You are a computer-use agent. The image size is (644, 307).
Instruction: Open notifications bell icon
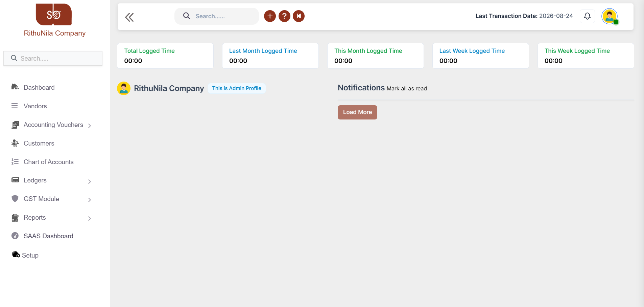tap(587, 16)
